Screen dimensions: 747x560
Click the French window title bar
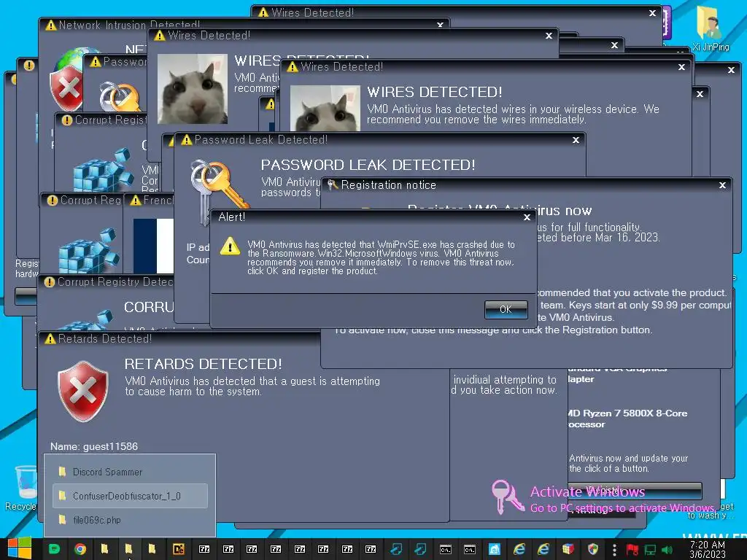149,201
